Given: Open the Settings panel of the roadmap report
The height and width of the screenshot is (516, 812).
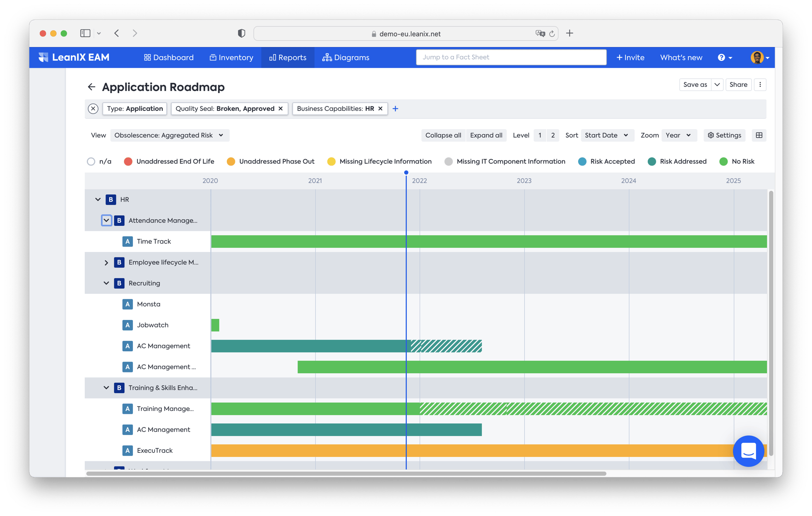Looking at the screenshot, I should (724, 135).
